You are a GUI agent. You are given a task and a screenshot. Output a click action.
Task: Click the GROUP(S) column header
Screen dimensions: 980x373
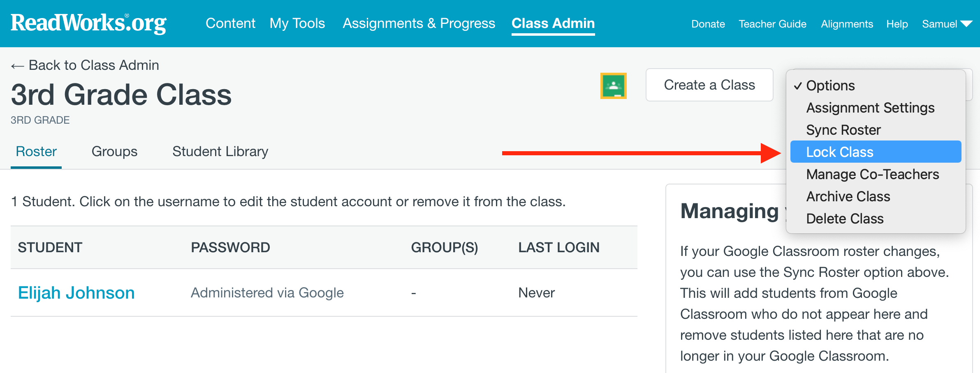[x=445, y=247]
